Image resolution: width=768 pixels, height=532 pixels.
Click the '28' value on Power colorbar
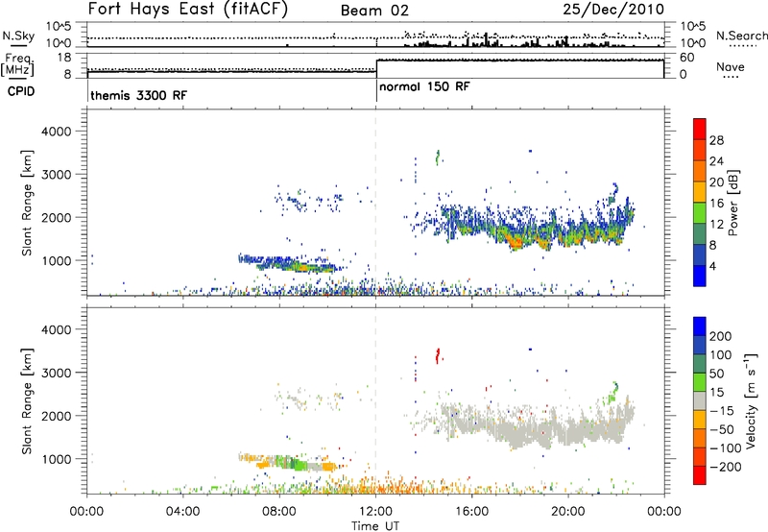coord(716,140)
